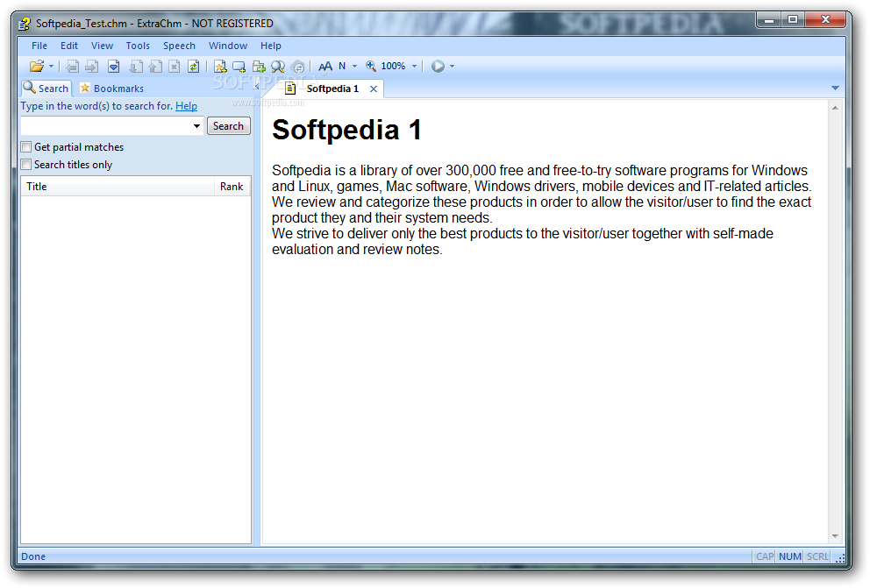The height and width of the screenshot is (588, 870).
Task: Maximize the ExtraChm window
Action: [793, 19]
